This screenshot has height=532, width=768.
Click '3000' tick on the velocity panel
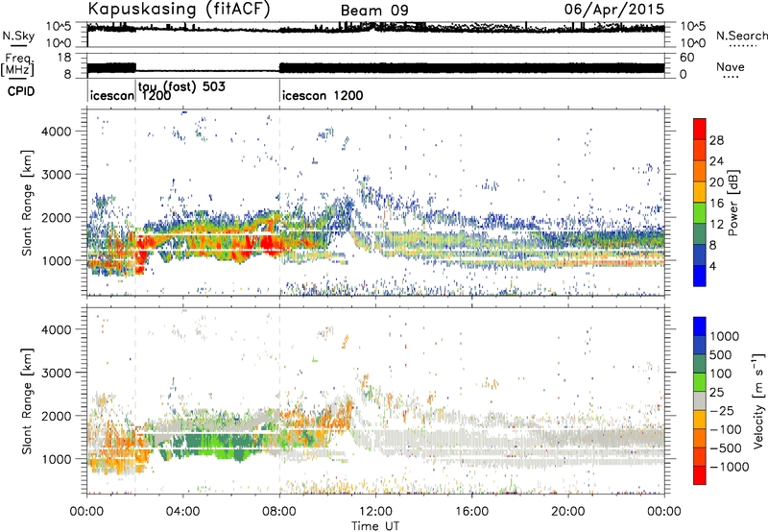(x=57, y=373)
